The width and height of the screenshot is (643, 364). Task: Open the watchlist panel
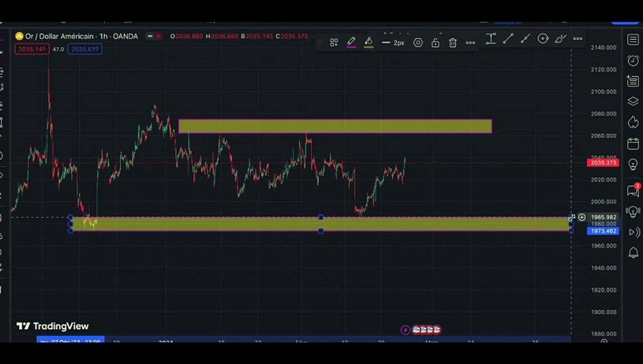(633, 40)
